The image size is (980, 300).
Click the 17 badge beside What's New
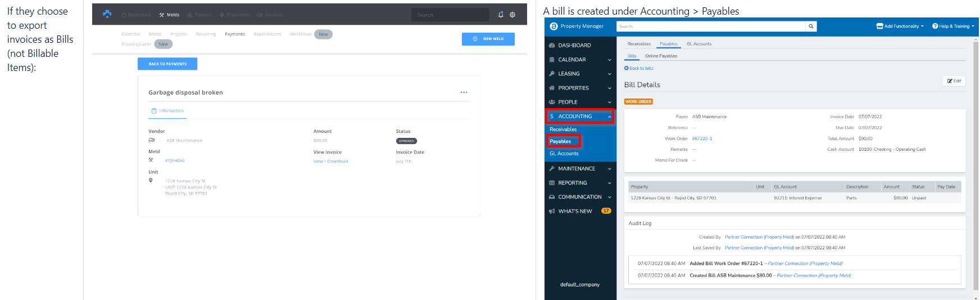606,211
